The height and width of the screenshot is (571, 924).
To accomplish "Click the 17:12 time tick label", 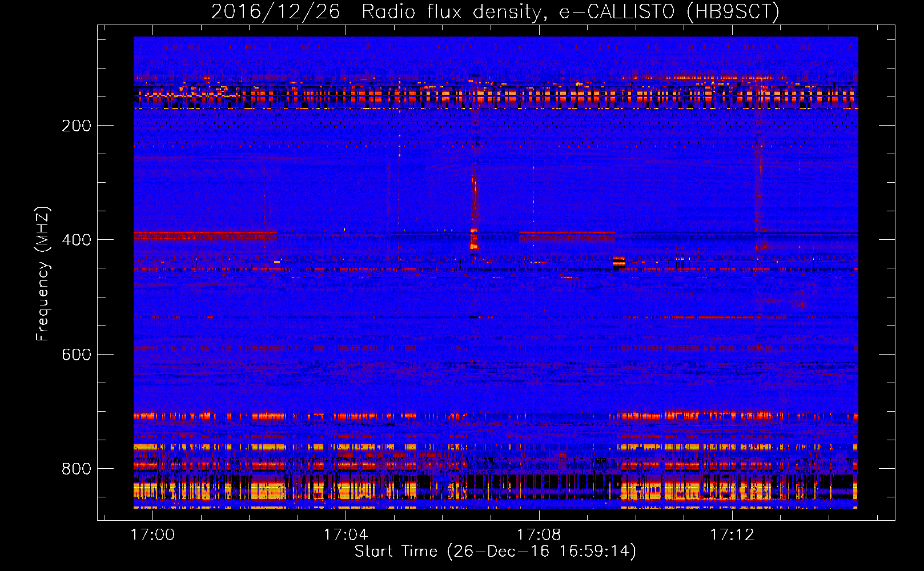I will point(732,535).
